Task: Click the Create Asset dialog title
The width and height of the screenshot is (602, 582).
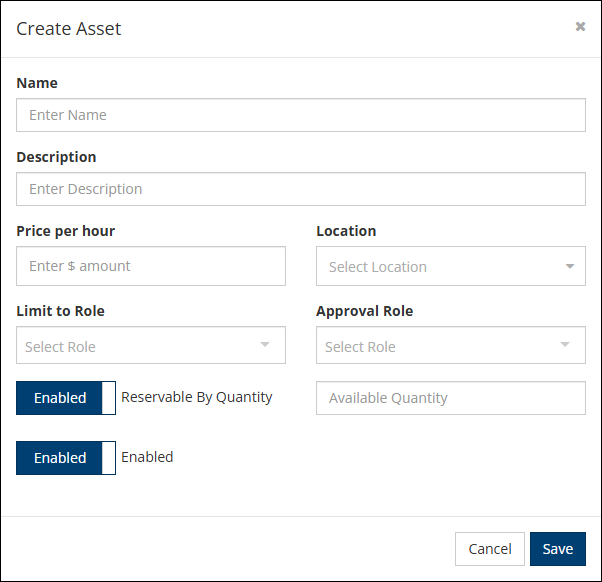Action: point(69,29)
